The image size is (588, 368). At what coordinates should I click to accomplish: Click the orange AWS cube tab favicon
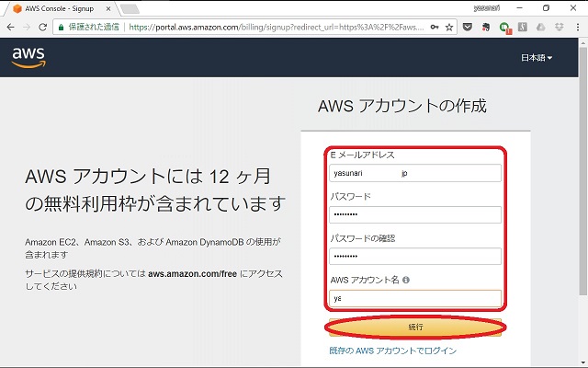point(17,8)
